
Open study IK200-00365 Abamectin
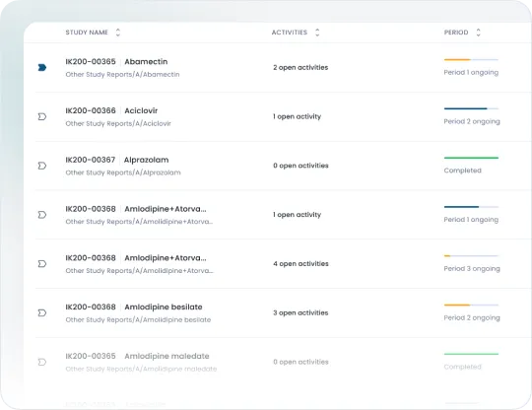pyautogui.click(x=116, y=61)
